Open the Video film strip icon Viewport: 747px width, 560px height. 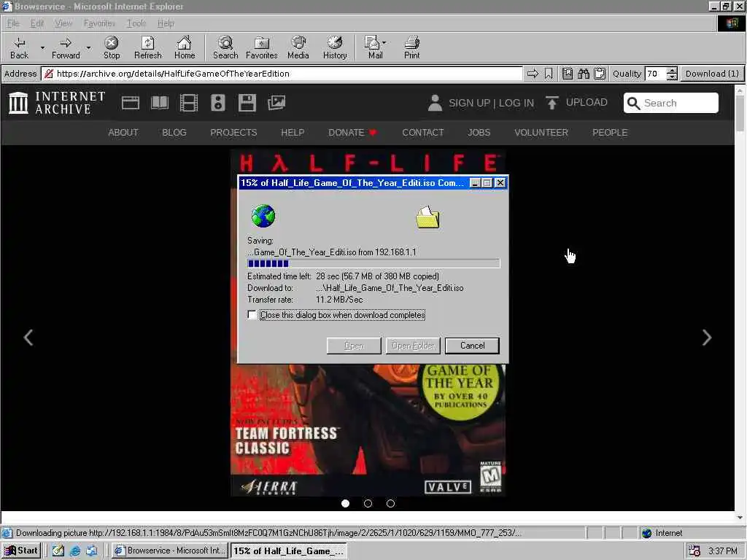click(x=189, y=103)
